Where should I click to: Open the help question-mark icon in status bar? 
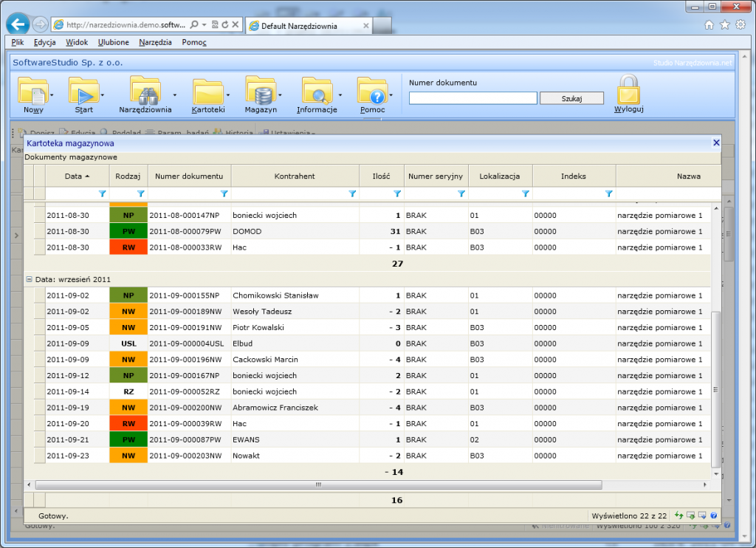click(x=713, y=515)
